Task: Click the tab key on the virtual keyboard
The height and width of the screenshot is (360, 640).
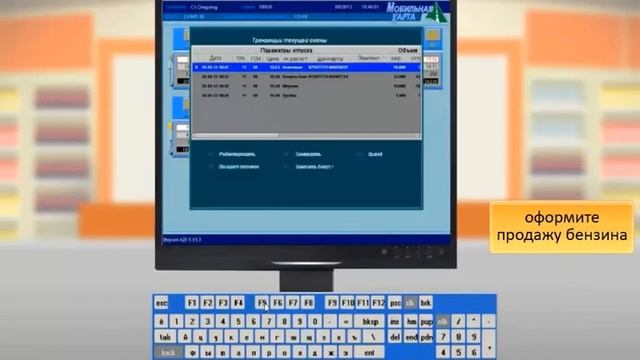Action: click(165, 337)
